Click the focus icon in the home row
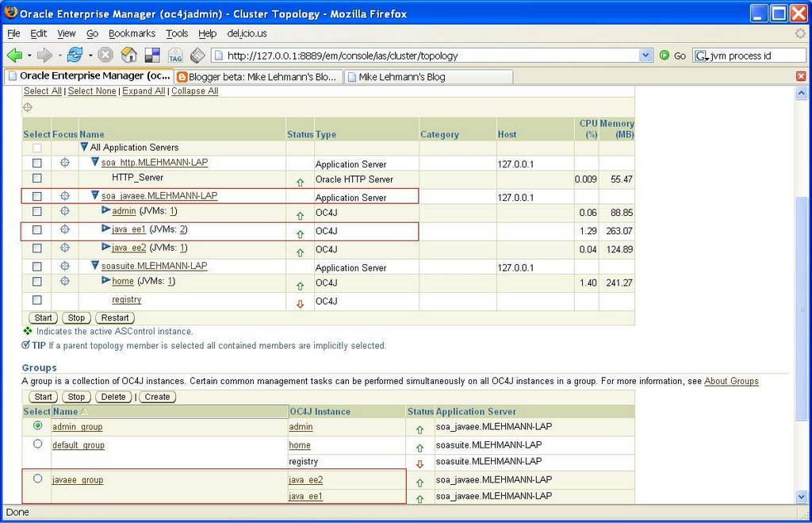 pyautogui.click(x=65, y=281)
